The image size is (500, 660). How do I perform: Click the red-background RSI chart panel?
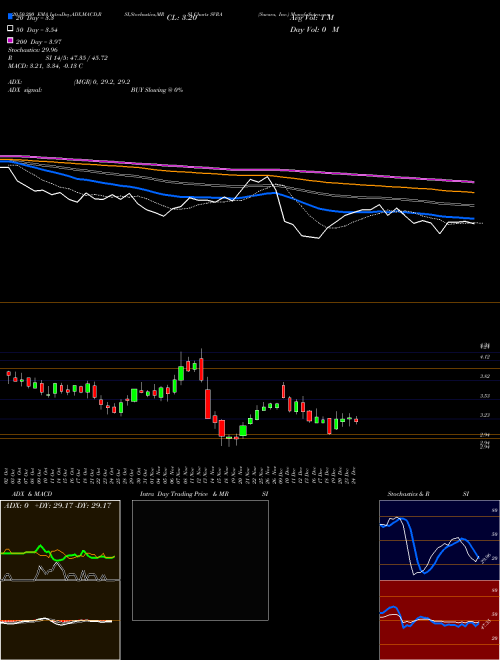click(439, 620)
